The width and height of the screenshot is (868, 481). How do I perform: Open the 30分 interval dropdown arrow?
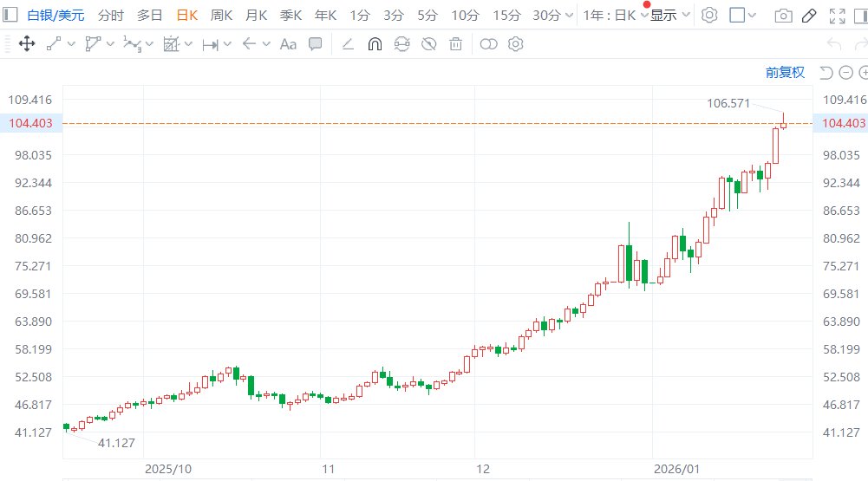click(x=569, y=16)
